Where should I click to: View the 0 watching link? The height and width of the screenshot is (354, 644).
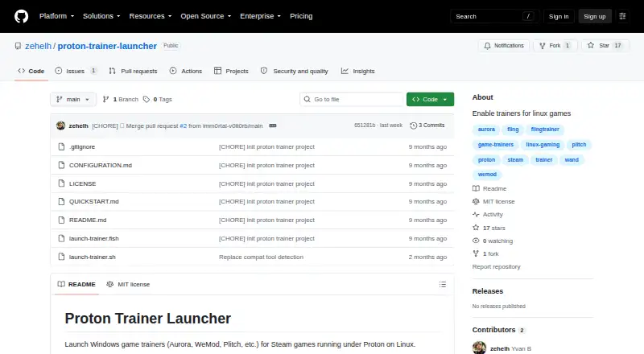pos(493,241)
